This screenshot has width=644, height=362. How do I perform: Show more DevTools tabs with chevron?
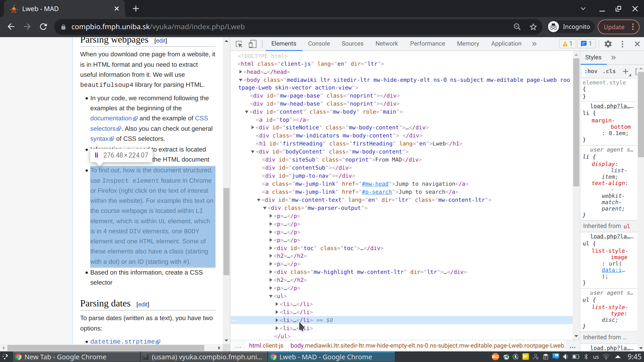pos(534,44)
